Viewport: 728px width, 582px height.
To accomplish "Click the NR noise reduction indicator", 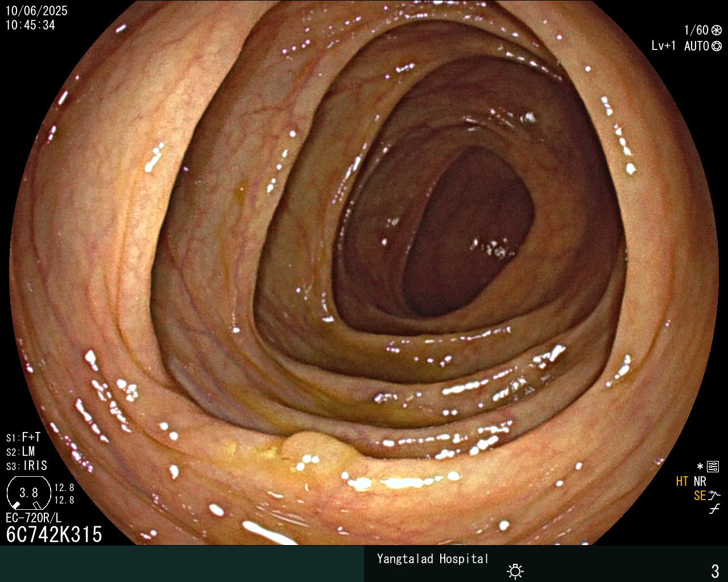I will click(x=700, y=481).
